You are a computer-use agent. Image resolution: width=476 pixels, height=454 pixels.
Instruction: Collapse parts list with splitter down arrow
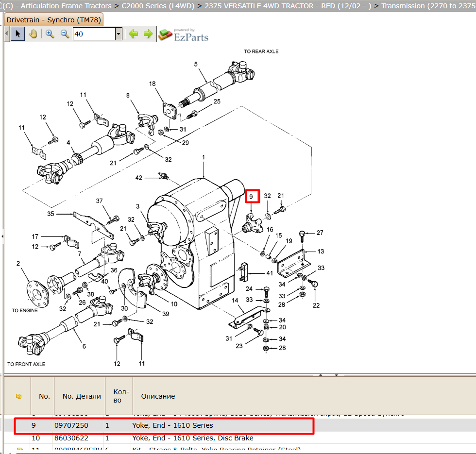[x=336, y=375]
